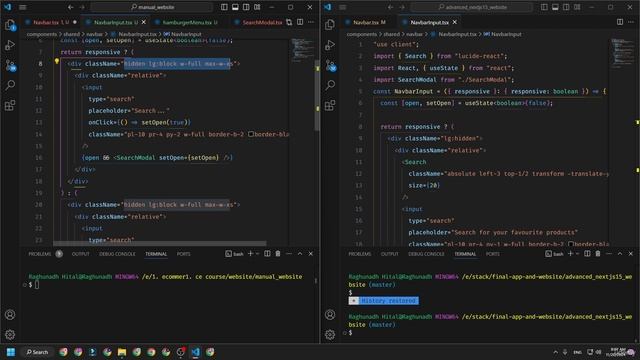The image size is (640, 360).
Task: Add new terminal in left window
Action: [x=250, y=253]
